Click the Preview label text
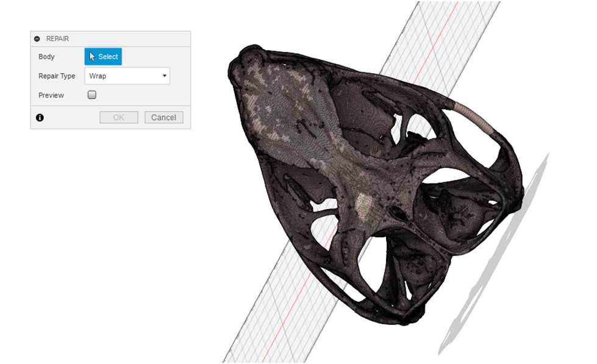This screenshot has height=364, width=597. (x=51, y=95)
